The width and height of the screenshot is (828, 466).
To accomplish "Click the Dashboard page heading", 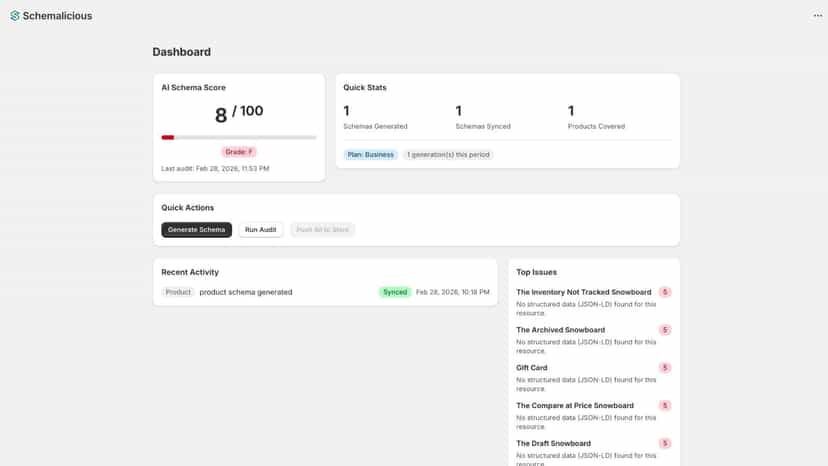I will click(x=182, y=52).
